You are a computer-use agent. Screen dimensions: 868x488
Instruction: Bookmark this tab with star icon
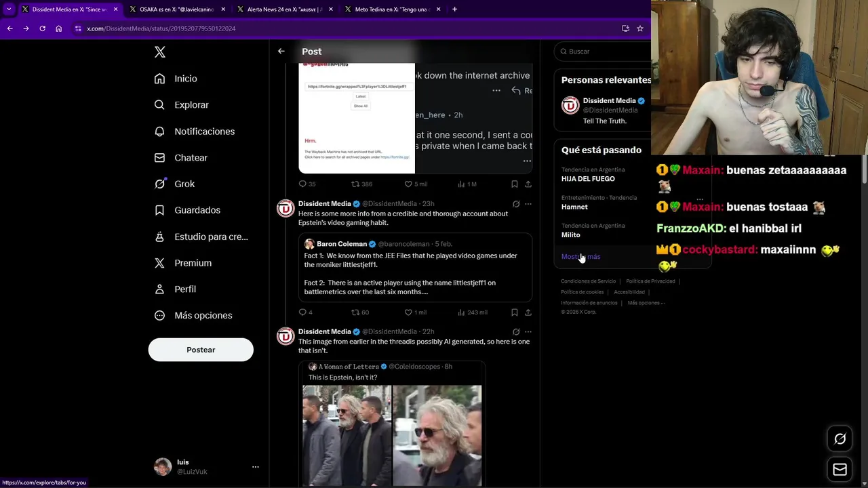pyautogui.click(x=639, y=28)
